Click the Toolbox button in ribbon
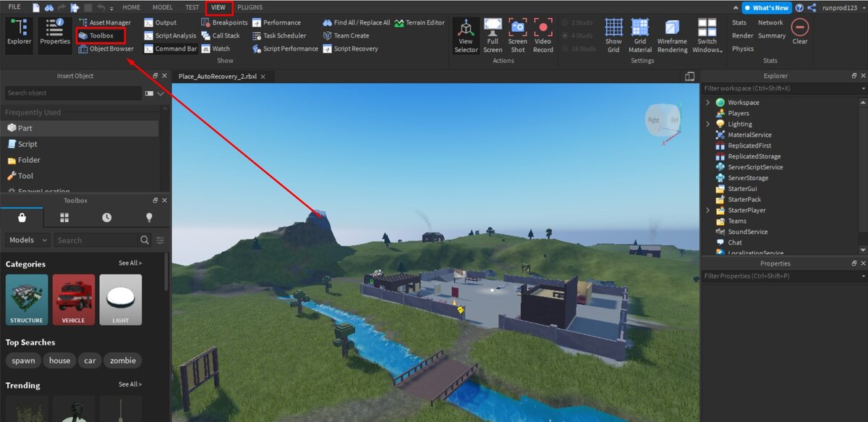868x422 pixels. pos(101,35)
